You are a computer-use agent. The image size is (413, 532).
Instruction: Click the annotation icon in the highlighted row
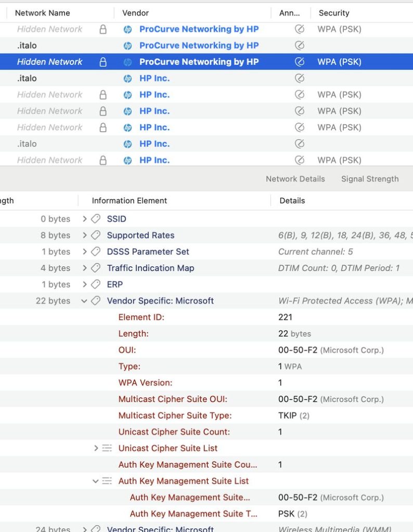[x=300, y=62]
